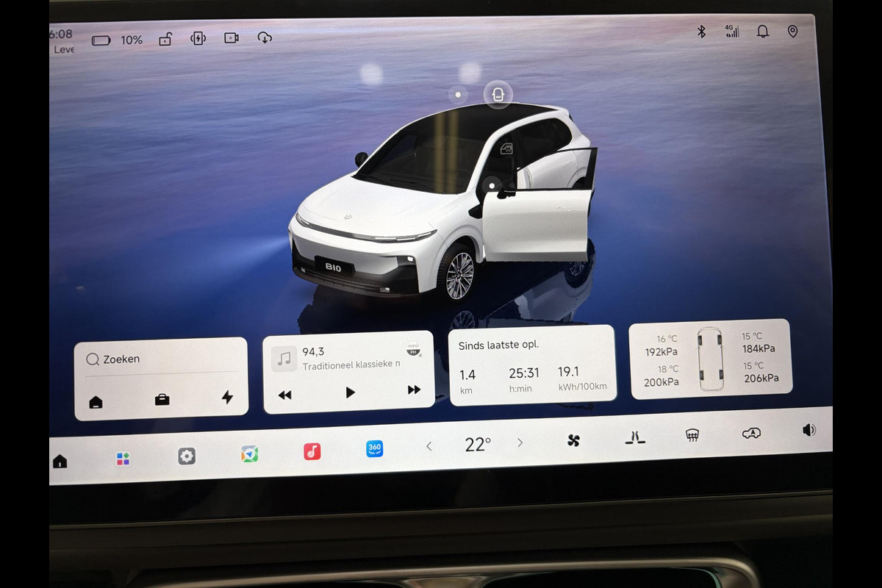Open the red music app
Image resolution: width=882 pixels, height=588 pixels.
click(x=312, y=451)
